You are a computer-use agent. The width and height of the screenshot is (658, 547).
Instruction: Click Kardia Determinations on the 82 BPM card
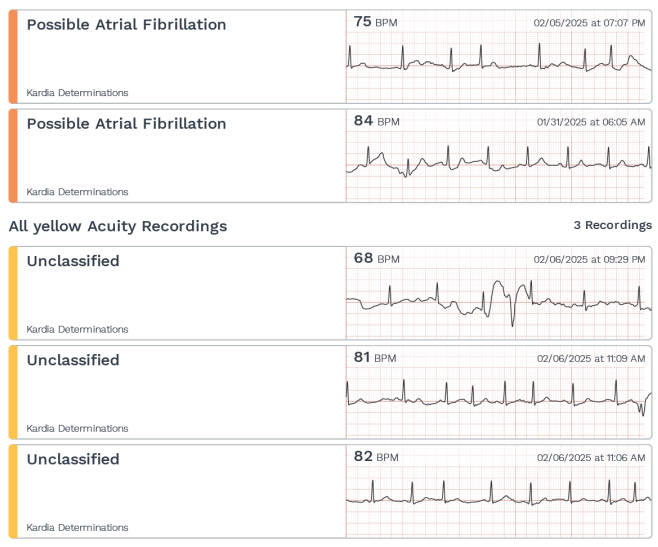(x=77, y=528)
